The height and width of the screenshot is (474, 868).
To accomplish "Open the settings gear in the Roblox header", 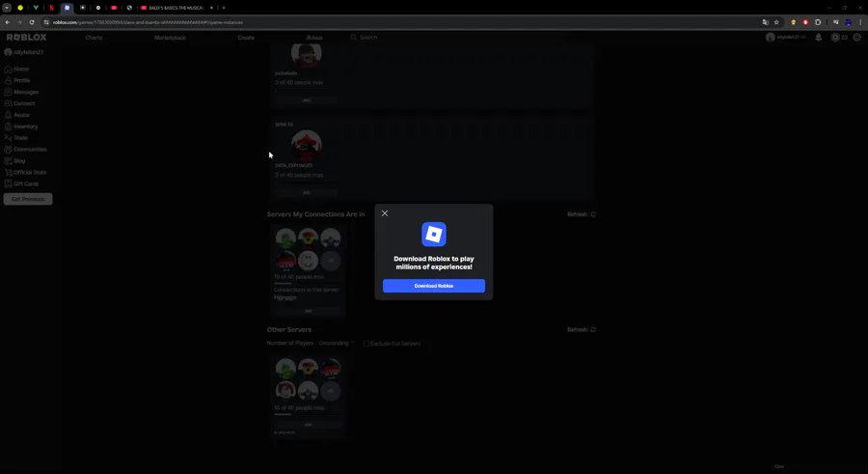I will (x=857, y=37).
